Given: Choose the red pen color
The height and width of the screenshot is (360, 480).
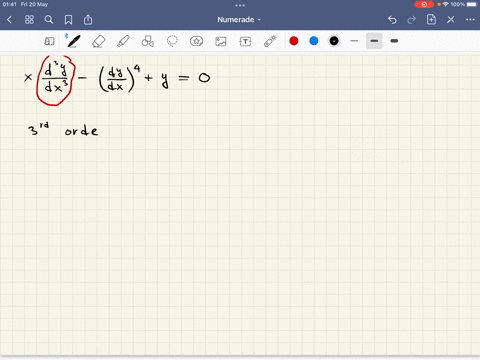Looking at the screenshot, I should tap(294, 41).
